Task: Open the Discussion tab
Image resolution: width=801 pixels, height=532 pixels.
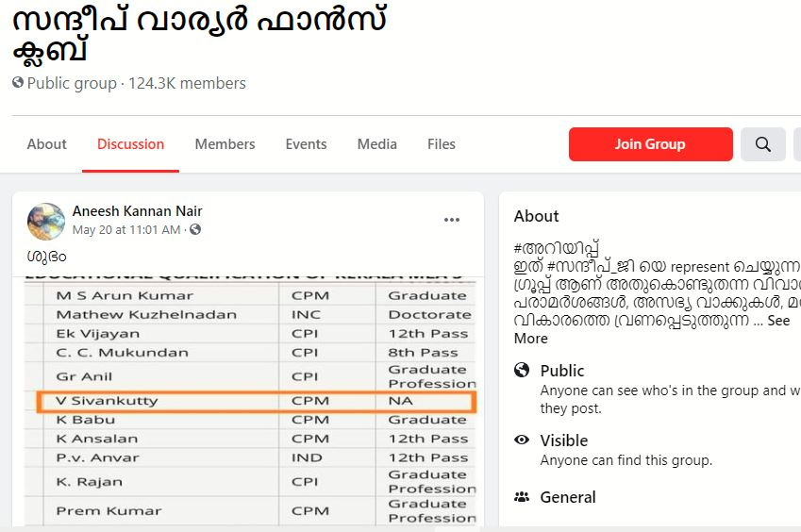Action: click(130, 144)
